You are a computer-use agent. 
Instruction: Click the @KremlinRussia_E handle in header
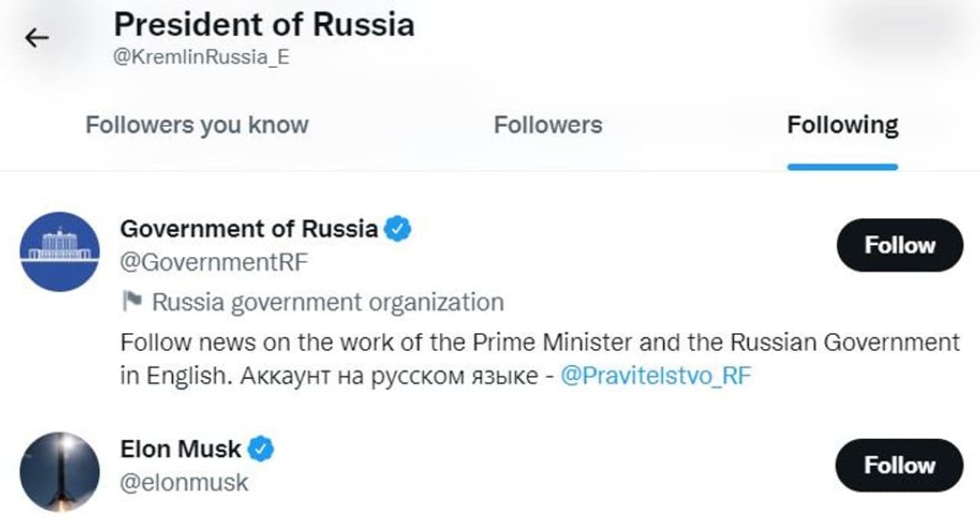[201, 59]
